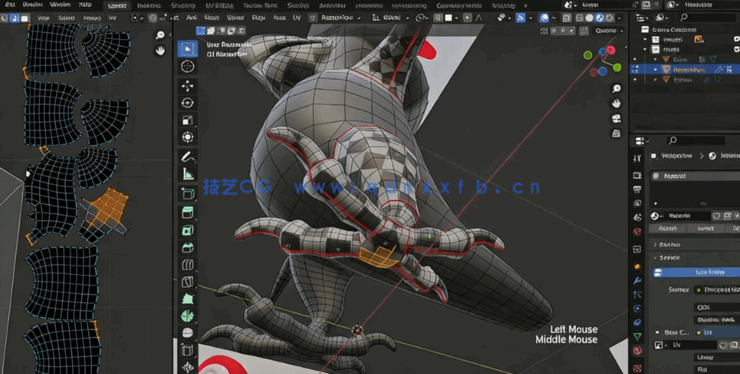Toggle X axis mirror button
The width and height of the screenshot is (740, 374).
click(x=554, y=31)
